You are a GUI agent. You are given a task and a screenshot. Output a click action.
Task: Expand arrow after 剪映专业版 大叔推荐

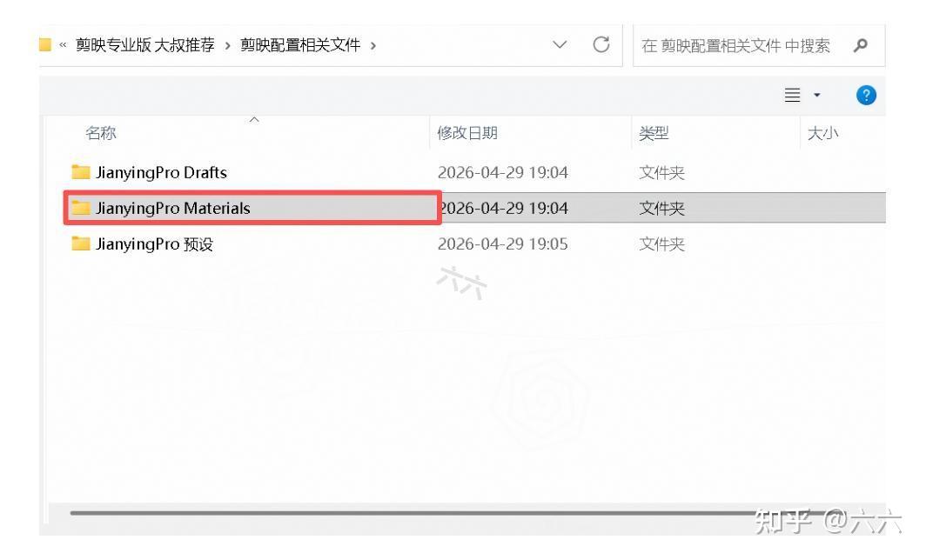(227, 45)
